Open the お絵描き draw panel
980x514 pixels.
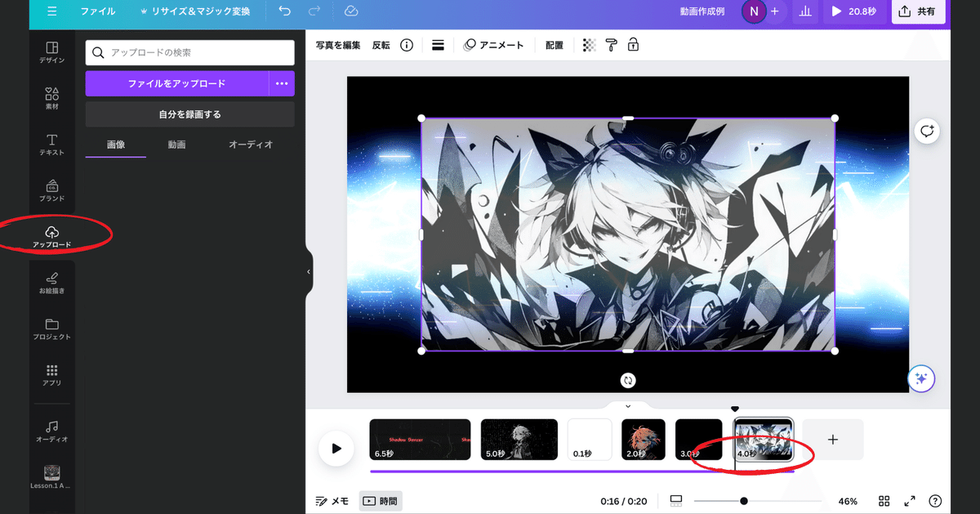(52, 284)
